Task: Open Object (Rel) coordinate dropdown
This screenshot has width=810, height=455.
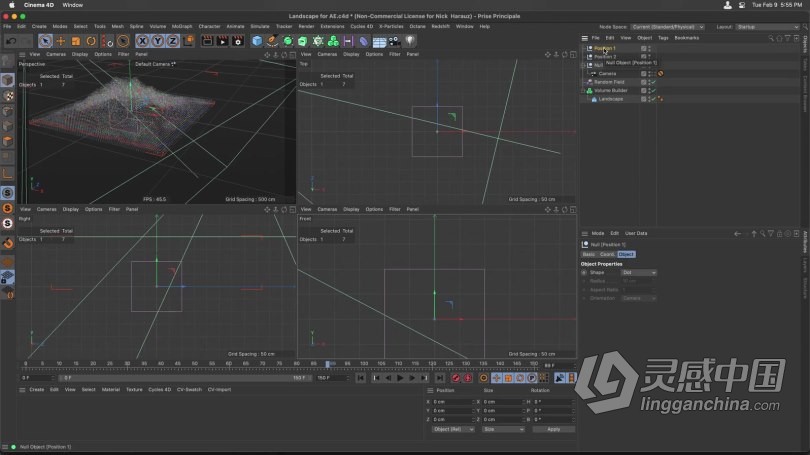Action: (x=453, y=430)
